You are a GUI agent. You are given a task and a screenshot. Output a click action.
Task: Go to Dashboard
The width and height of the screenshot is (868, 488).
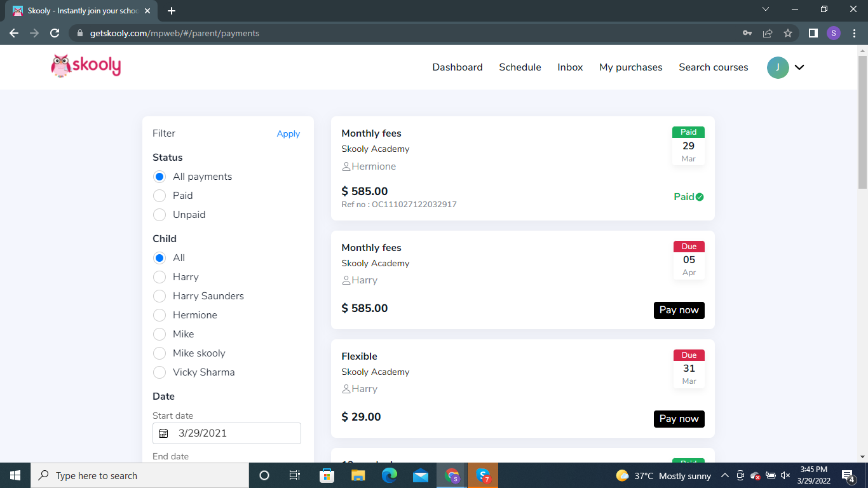(458, 67)
